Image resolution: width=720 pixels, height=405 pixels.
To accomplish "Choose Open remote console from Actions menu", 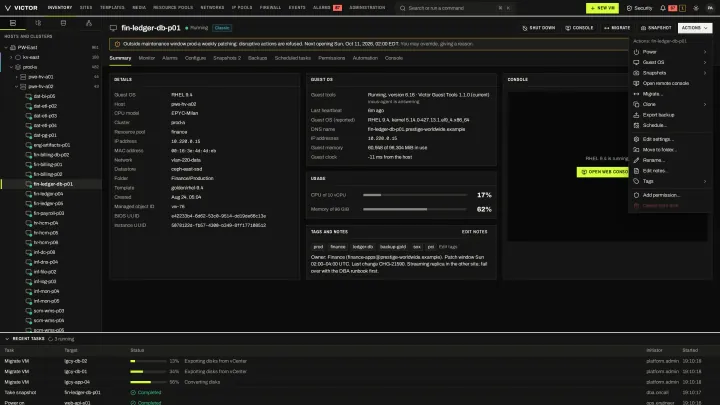I will pos(670,83).
